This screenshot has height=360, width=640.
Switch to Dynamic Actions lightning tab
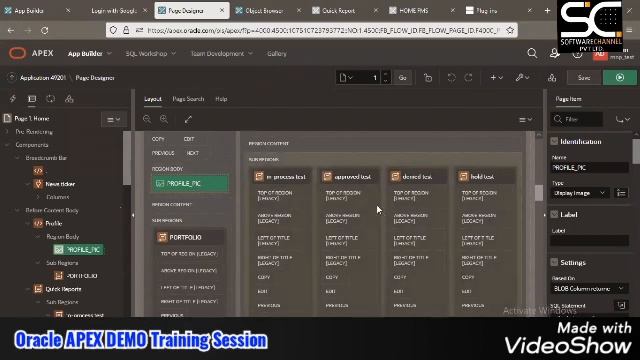pos(13,99)
